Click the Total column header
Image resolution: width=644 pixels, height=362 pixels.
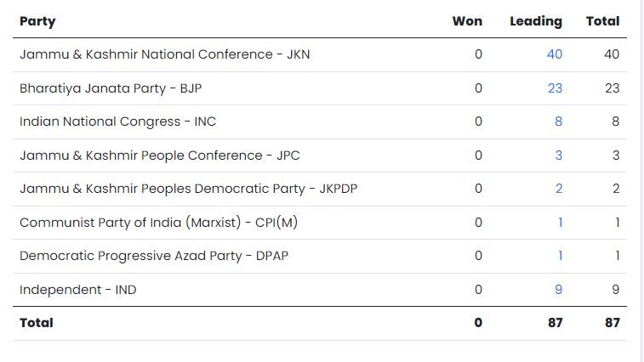[x=602, y=21]
